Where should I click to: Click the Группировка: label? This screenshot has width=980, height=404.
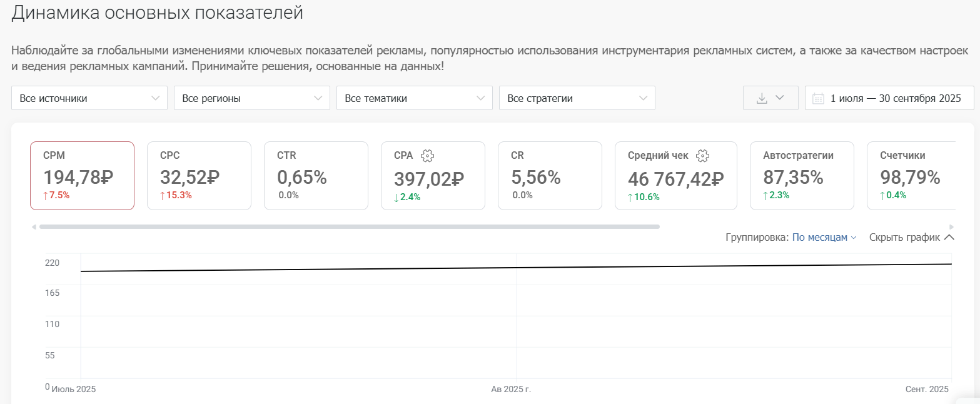click(757, 238)
